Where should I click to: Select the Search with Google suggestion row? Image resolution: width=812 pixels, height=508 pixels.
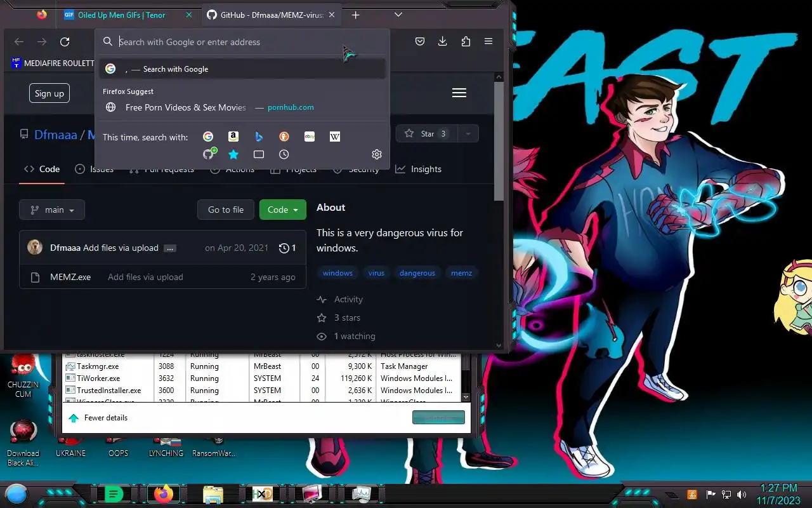pyautogui.click(x=242, y=69)
